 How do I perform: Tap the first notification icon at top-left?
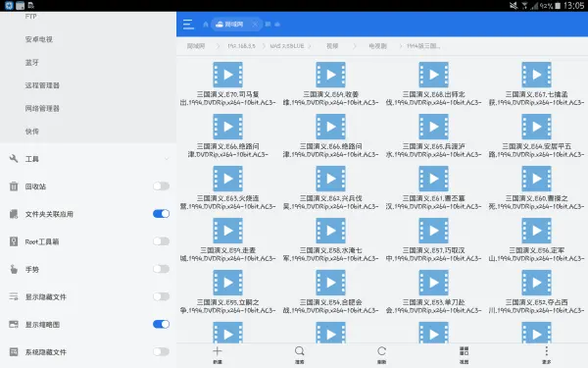pyautogui.click(x=9, y=6)
